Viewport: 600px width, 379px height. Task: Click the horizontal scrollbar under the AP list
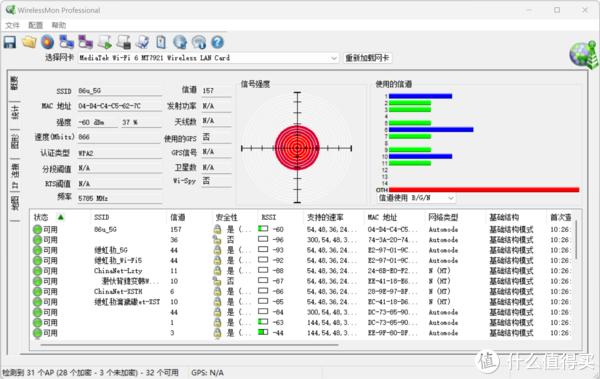tap(189, 345)
